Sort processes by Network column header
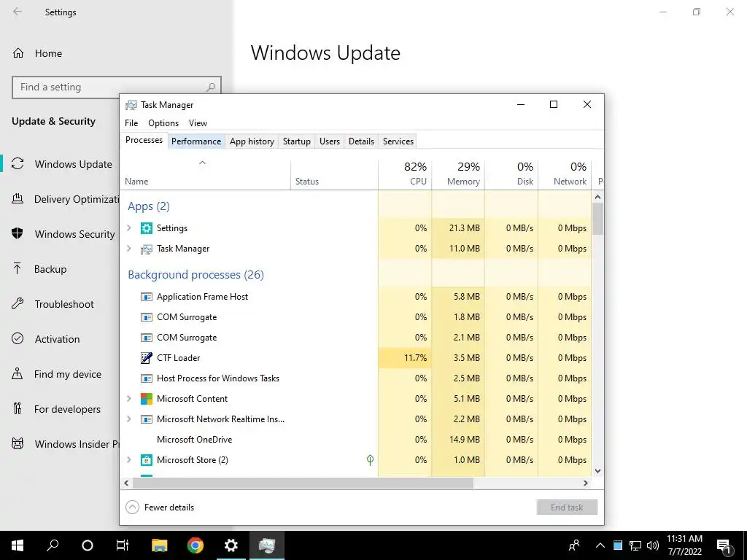 (565, 174)
